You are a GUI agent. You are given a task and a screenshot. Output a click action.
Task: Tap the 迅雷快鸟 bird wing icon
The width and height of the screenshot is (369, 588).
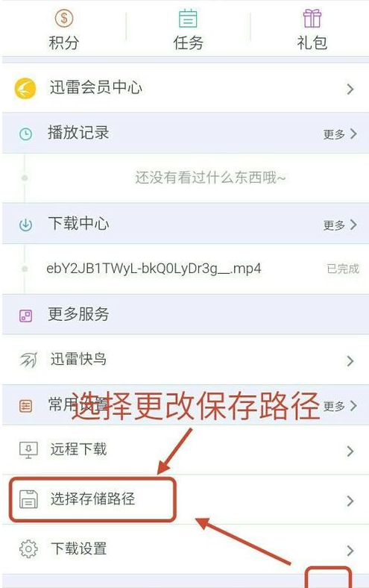(x=28, y=360)
